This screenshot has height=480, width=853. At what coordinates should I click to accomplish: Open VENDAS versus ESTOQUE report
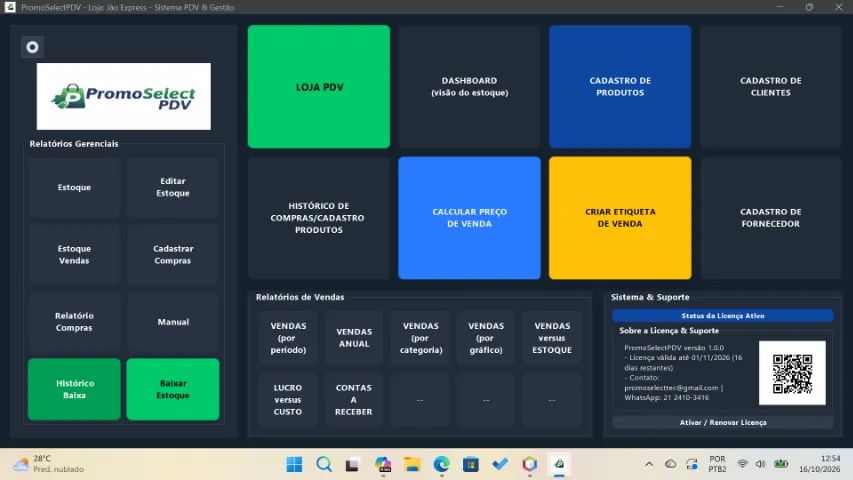tap(552, 338)
